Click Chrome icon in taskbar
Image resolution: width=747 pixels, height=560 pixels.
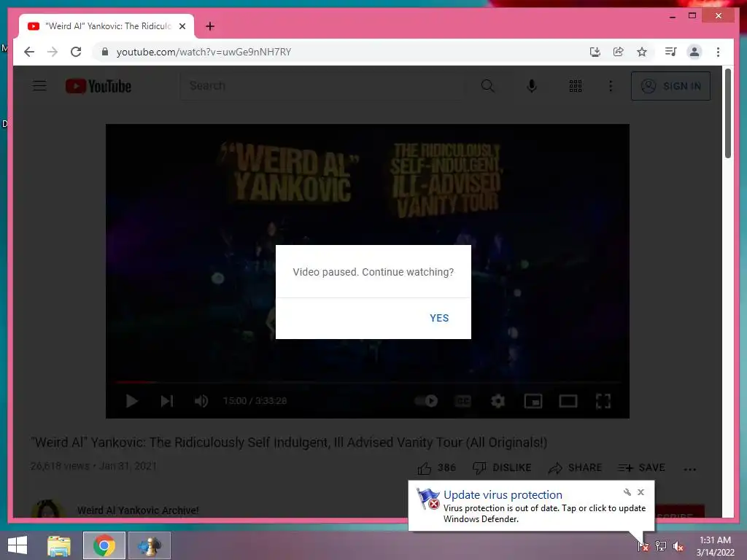click(x=104, y=545)
